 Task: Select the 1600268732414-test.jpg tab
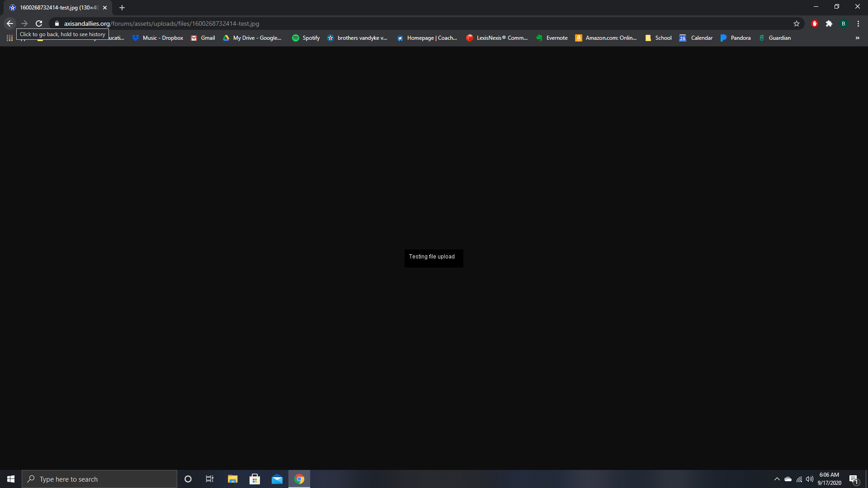pyautogui.click(x=54, y=8)
